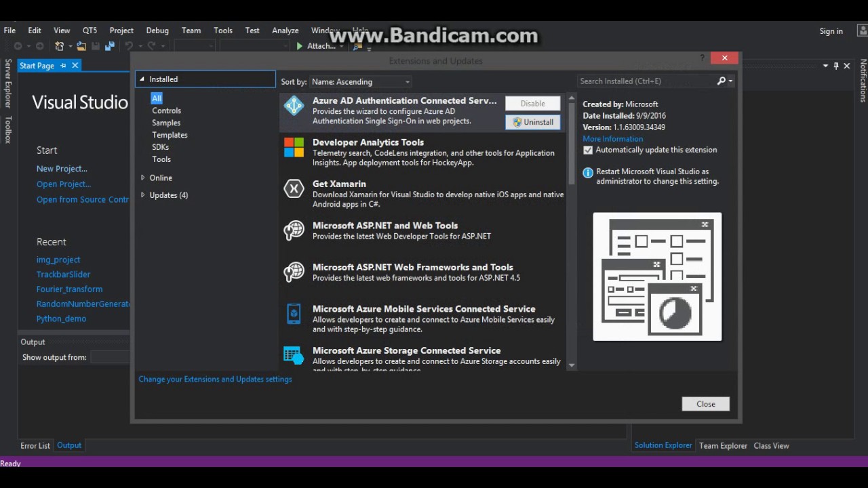Click the Disable button
The width and height of the screenshot is (868, 488).
[x=533, y=103]
